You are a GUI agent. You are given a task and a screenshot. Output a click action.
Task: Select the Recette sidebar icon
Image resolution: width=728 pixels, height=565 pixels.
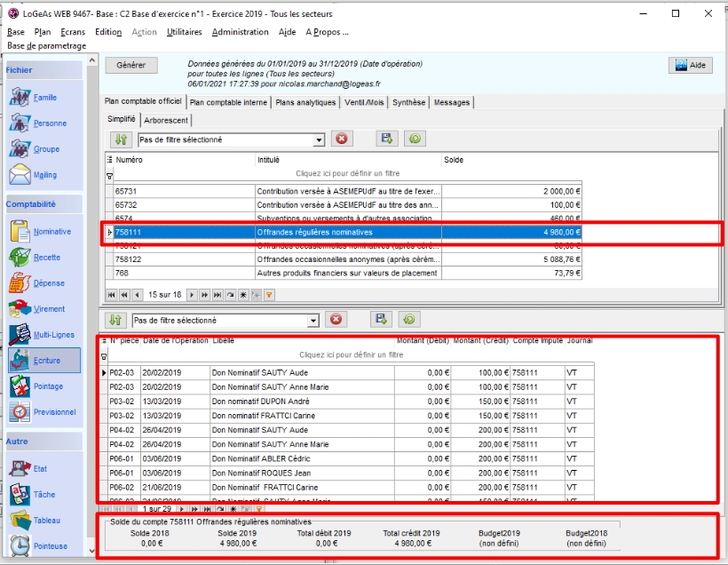(x=21, y=258)
